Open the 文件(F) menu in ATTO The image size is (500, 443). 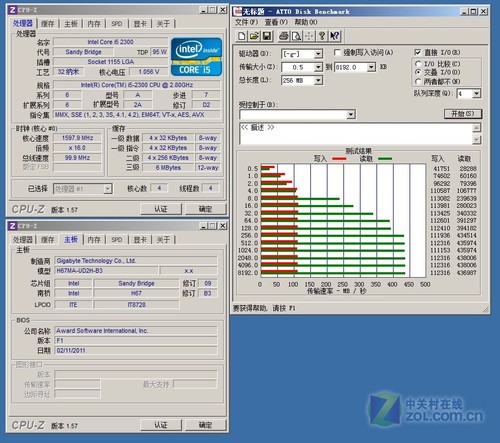[x=246, y=22]
